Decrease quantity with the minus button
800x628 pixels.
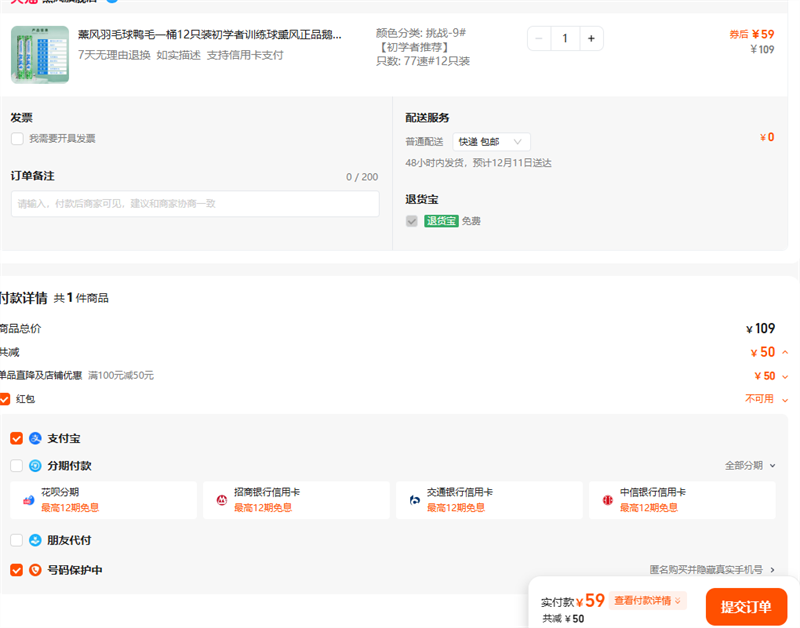click(x=540, y=39)
